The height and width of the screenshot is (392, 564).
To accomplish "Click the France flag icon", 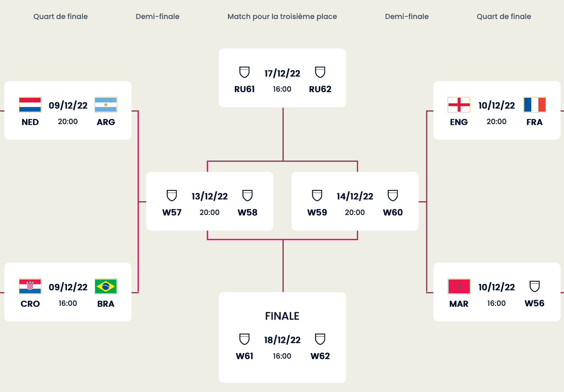I will [x=535, y=105].
